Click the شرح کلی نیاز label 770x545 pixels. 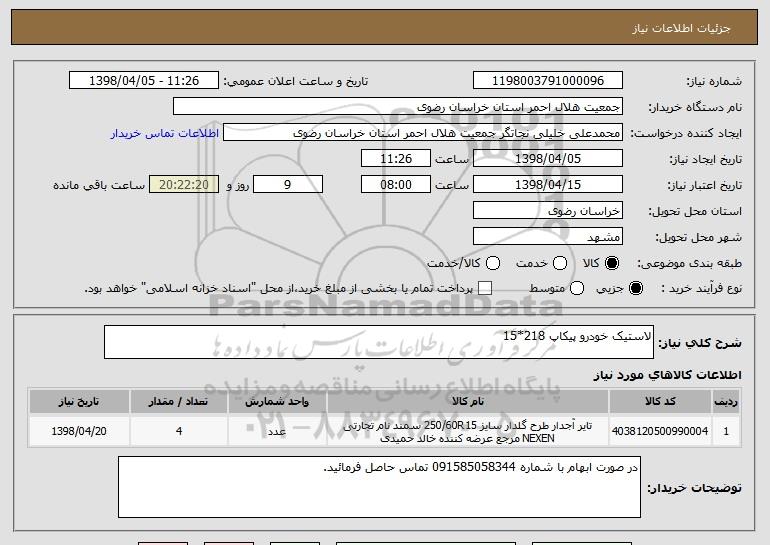pyautogui.click(x=700, y=343)
